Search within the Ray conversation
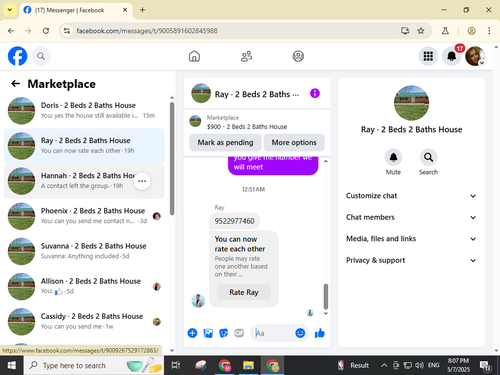 click(x=428, y=157)
